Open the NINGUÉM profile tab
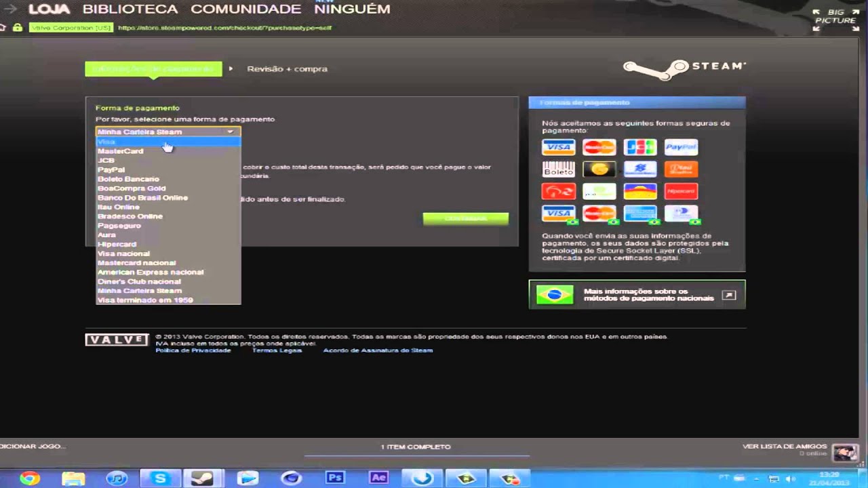This screenshot has width=868, height=488. click(x=352, y=9)
